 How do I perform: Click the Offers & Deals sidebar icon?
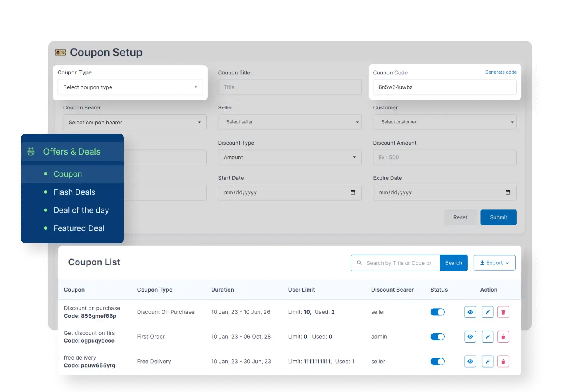[x=31, y=151]
